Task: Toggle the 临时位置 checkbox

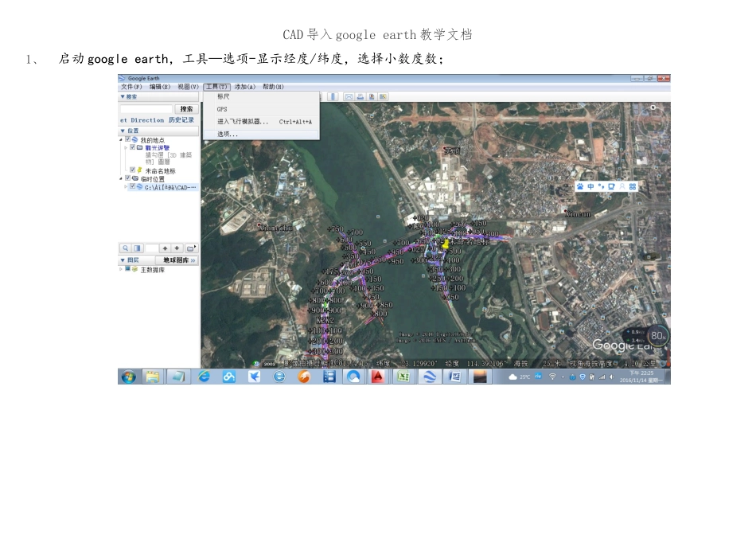Action: [128, 178]
